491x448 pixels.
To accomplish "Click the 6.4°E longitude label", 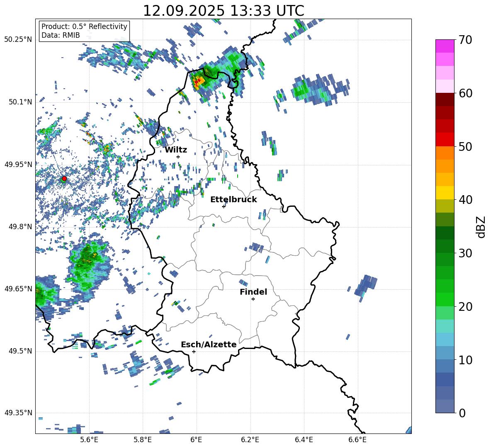I will tap(304, 440).
